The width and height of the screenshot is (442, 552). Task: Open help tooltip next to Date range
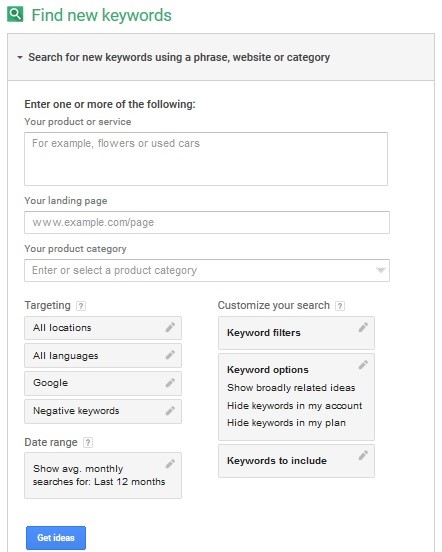coord(88,443)
